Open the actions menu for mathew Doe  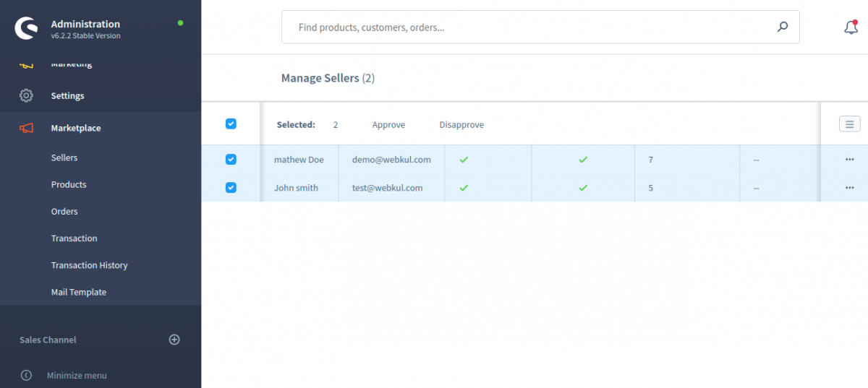[850, 160]
